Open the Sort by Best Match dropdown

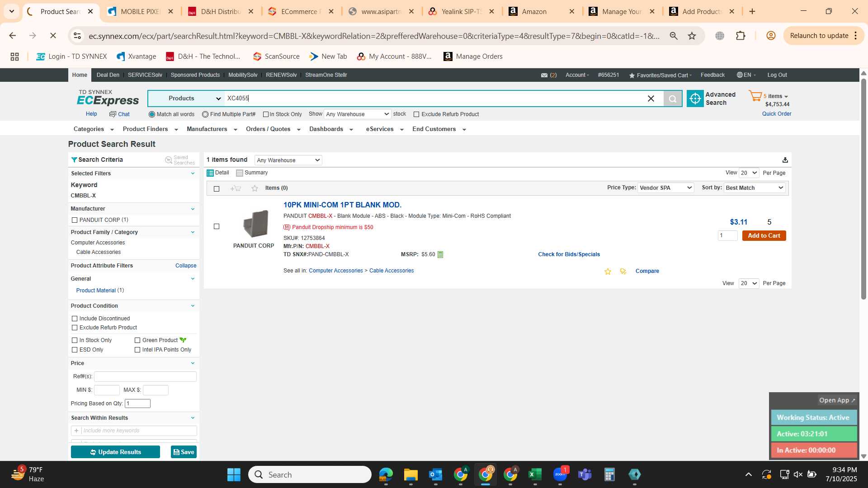pyautogui.click(x=755, y=188)
